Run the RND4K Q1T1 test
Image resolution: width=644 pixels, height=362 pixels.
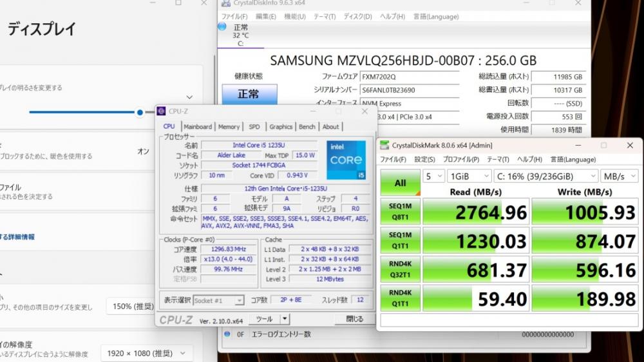[x=400, y=298]
